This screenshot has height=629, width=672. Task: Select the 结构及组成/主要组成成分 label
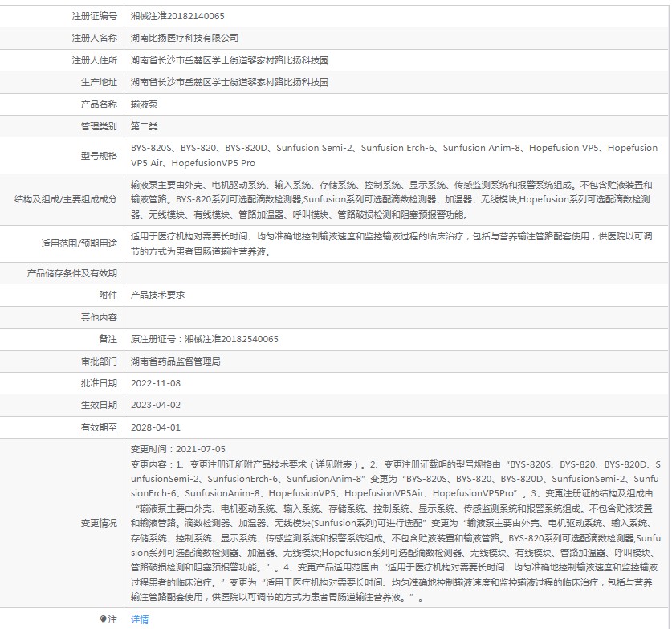66,199
